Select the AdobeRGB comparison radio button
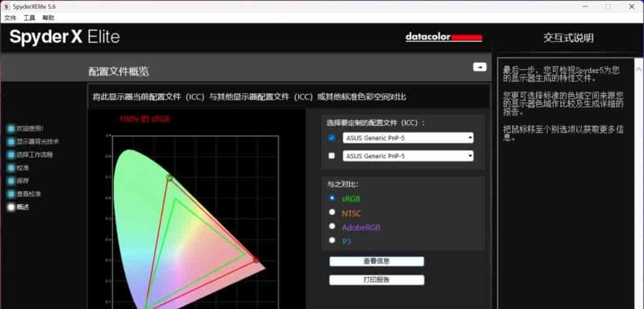Viewport: 644px width, 309px height. click(332, 226)
